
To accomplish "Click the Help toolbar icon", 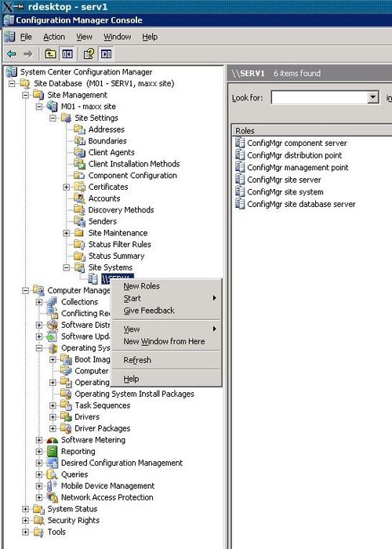I will pos(89,53).
